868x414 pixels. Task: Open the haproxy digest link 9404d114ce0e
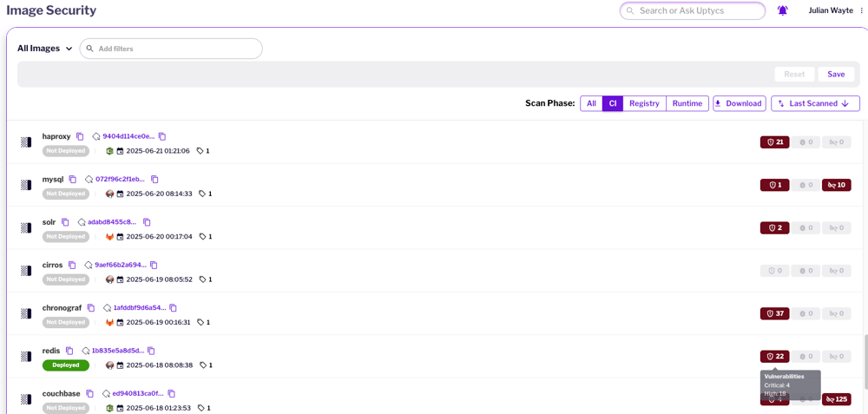128,136
